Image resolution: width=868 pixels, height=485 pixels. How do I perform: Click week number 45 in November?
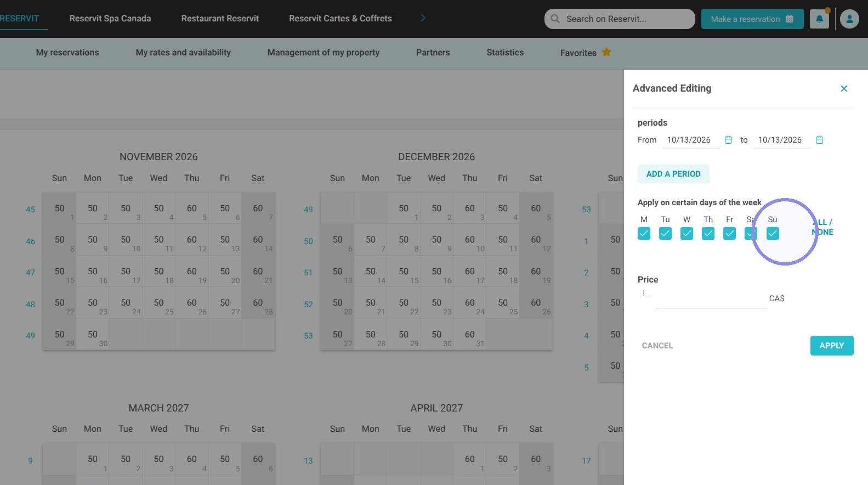point(31,210)
